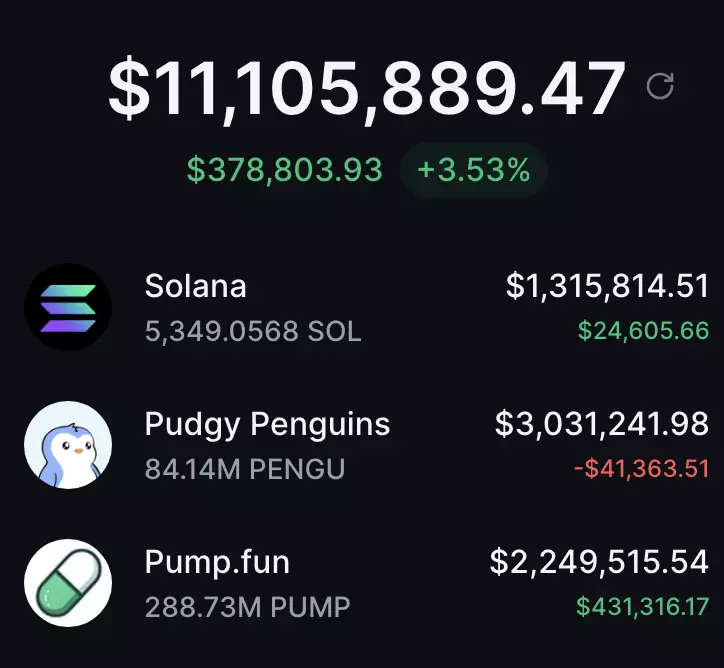Select the Solana token name
The height and width of the screenshot is (668, 724).
tap(195, 286)
